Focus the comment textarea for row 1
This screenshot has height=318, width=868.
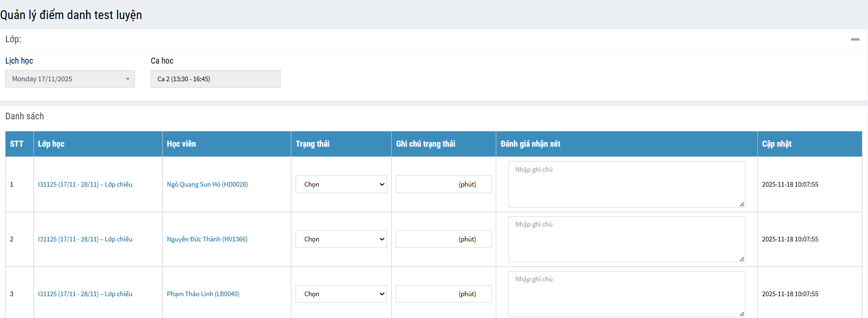click(626, 184)
